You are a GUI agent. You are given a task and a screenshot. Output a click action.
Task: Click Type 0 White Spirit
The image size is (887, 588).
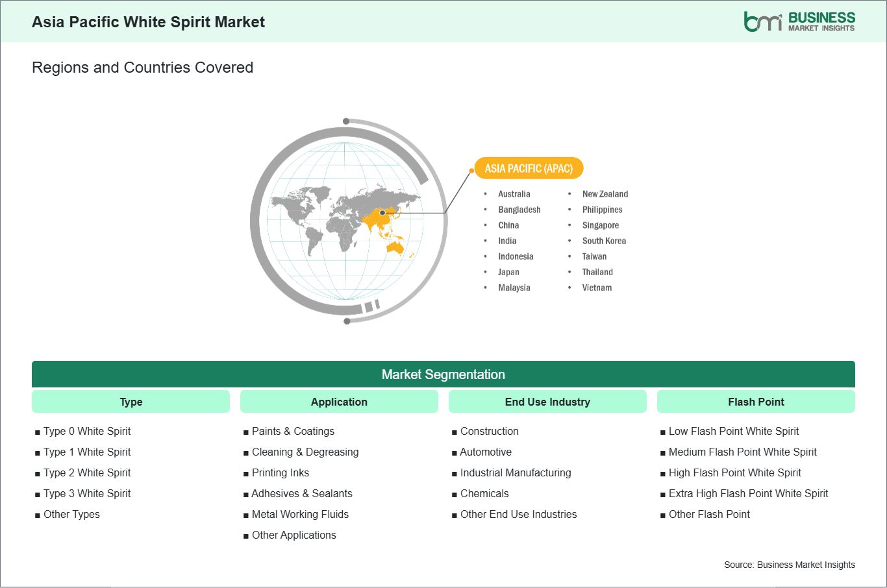(x=87, y=431)
